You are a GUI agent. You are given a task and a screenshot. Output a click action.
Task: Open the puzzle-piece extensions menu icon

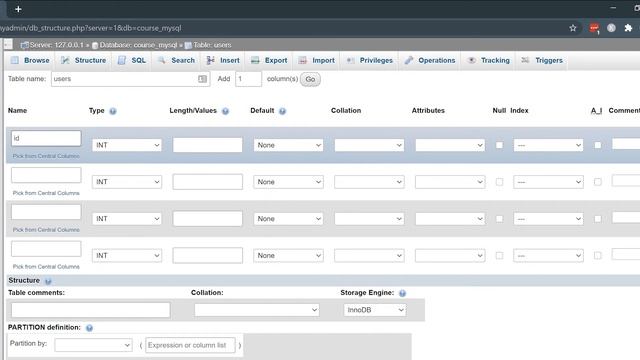(x=628, y=28)
